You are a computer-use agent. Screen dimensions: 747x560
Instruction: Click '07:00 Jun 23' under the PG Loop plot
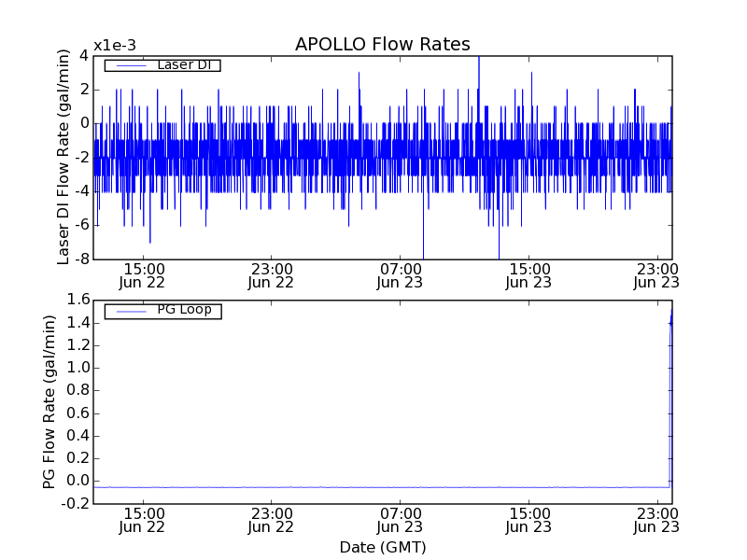[400, 521]
